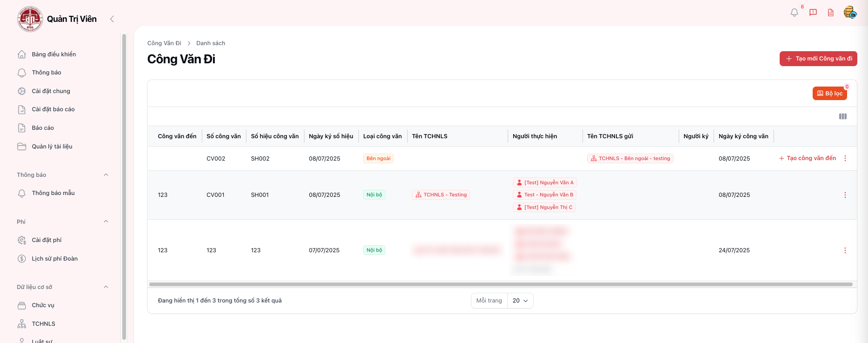This screenshot has height=343, width=868.
Task: Click Tạo công văn đến link
Action: click(x=808, y=158)
